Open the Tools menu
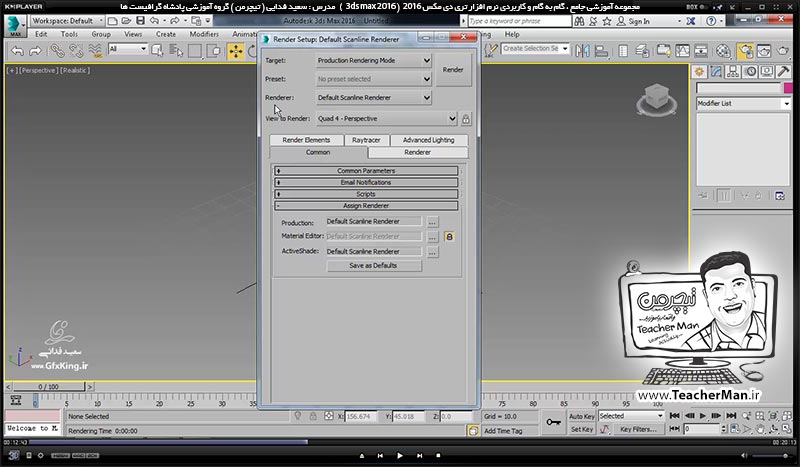800x467 pixels. 69,34
